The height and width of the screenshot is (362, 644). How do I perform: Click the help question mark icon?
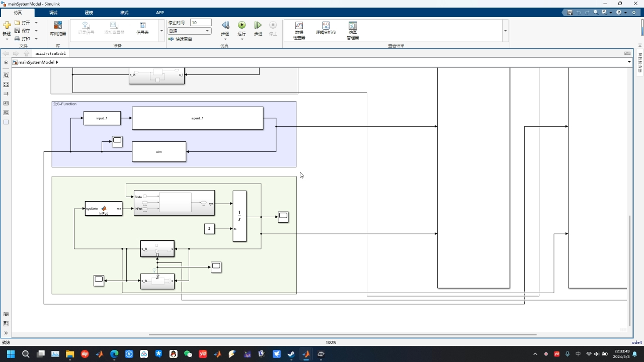click(x=619, y=12)
